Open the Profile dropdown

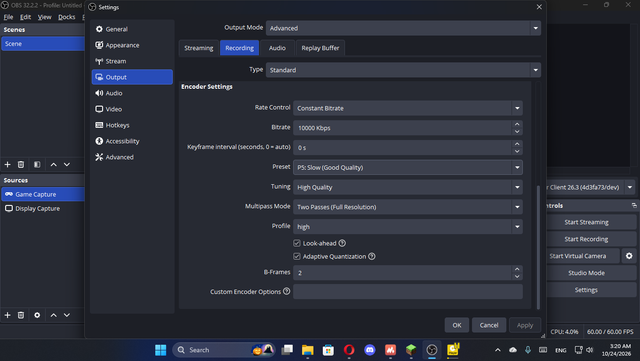click(408, 227)
